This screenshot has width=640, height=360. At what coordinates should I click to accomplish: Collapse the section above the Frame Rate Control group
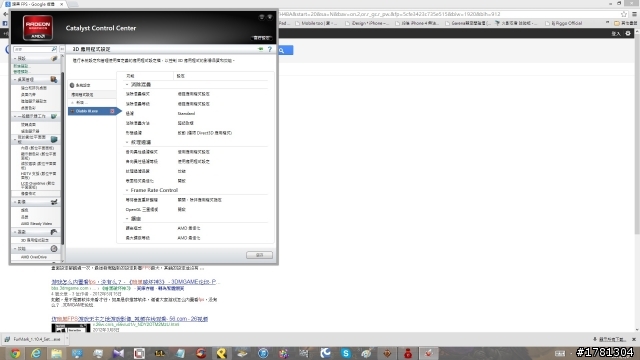point(127,142)
